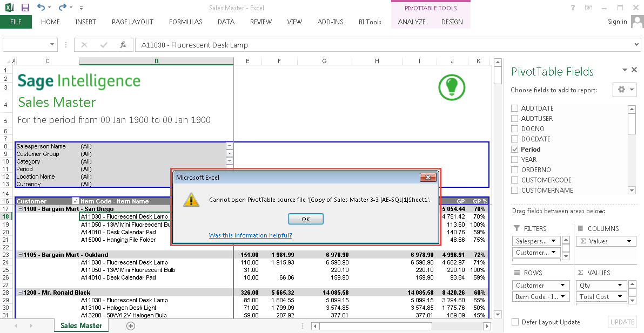
Task: Click the user account picture icon
Action: pyautogui.click(x=638, y=21)
